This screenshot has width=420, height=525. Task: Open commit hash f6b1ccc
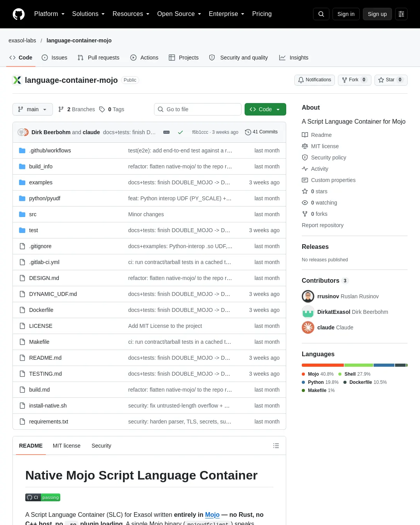pos(200,132)
